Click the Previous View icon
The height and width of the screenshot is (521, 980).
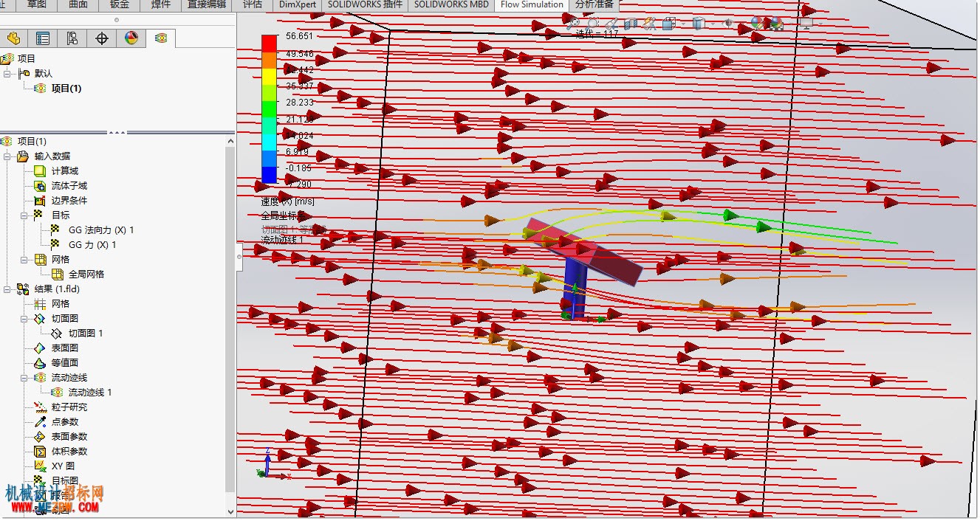[x=612, y=24]
